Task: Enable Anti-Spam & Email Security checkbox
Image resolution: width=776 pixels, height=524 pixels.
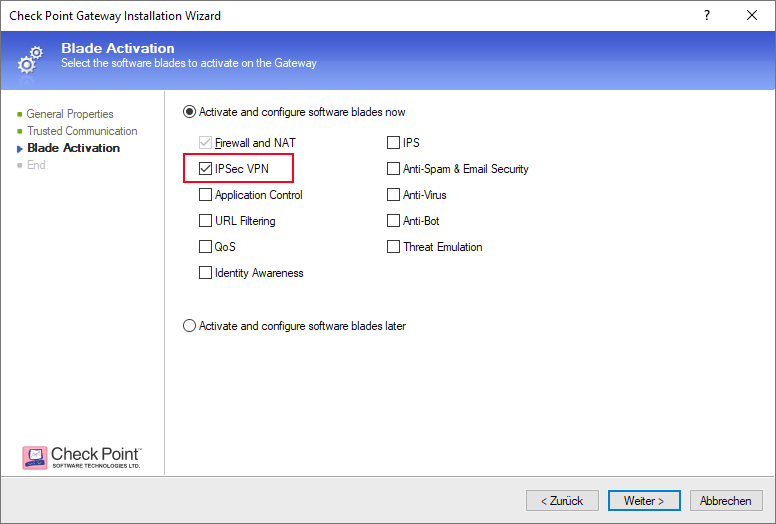Action: coord(394,169)
